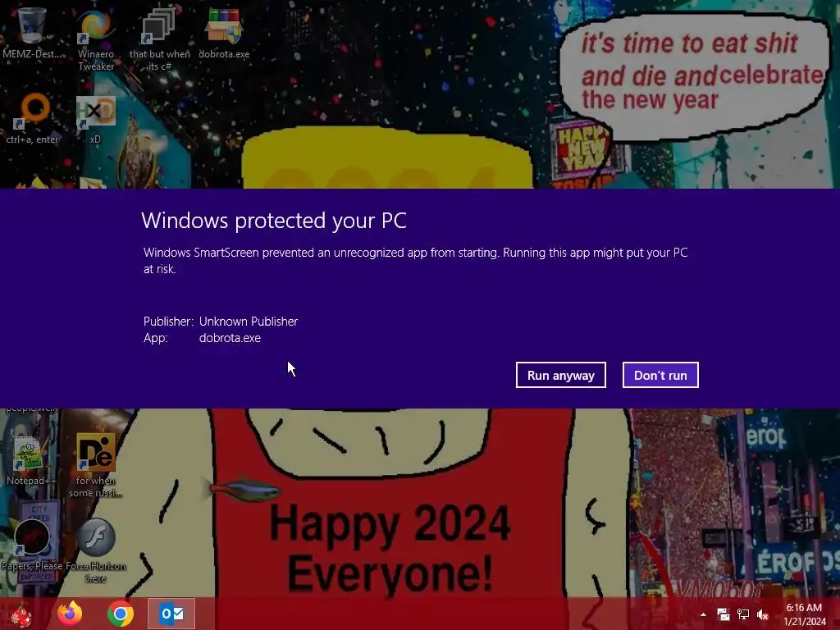Open the network status tray icon
The height and width of the screenshot is (630, 840).
pyautogui.click(x=743, y=614)
